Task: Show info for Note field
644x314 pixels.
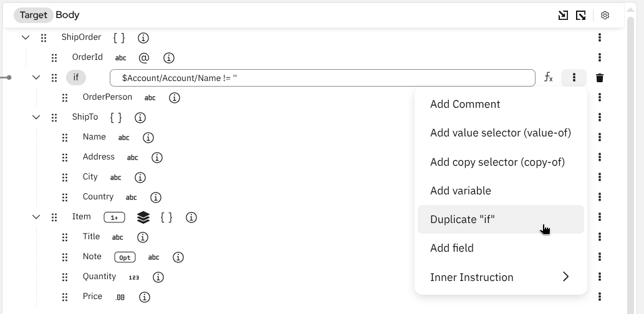Action: (178, 257)
